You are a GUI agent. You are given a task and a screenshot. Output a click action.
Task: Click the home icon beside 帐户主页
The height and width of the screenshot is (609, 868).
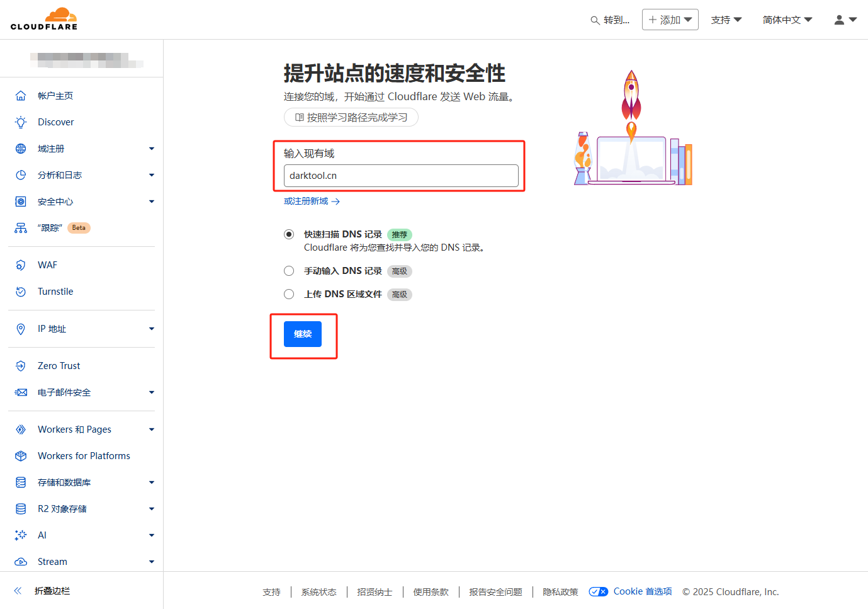click(x=21, y=96)
